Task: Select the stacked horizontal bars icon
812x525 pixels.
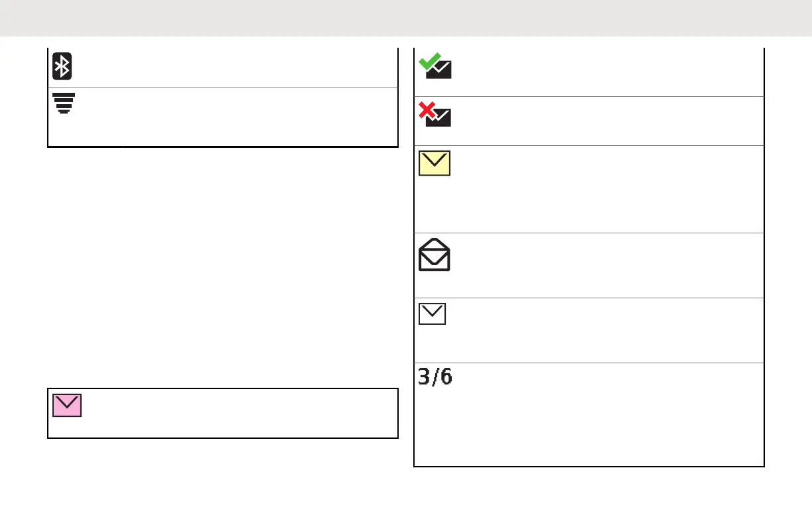Action: click(63, 103)
